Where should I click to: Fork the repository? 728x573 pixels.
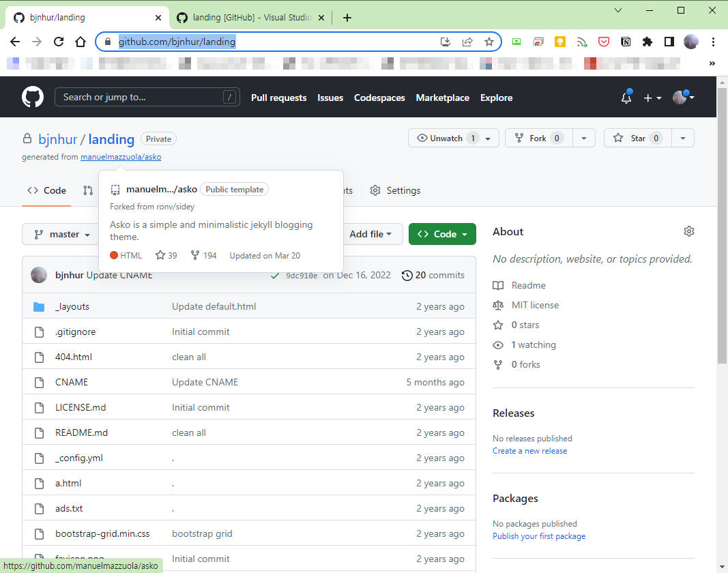click(538, 138)
